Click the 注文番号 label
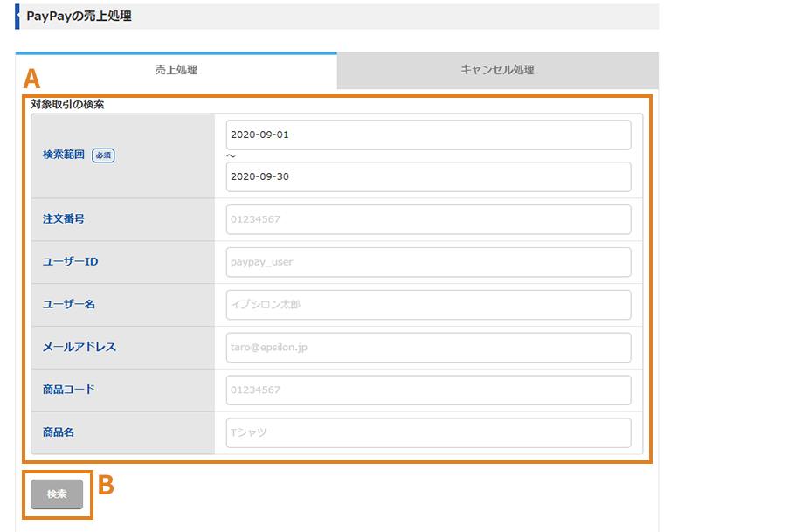The height and width of the screenshot is (532, 795). coord(64,219)
